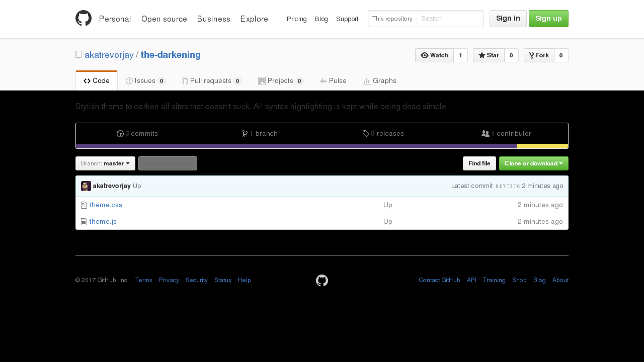Star the the-darkening repository
This screenshot has height=362, width=644.
[489, 55]
